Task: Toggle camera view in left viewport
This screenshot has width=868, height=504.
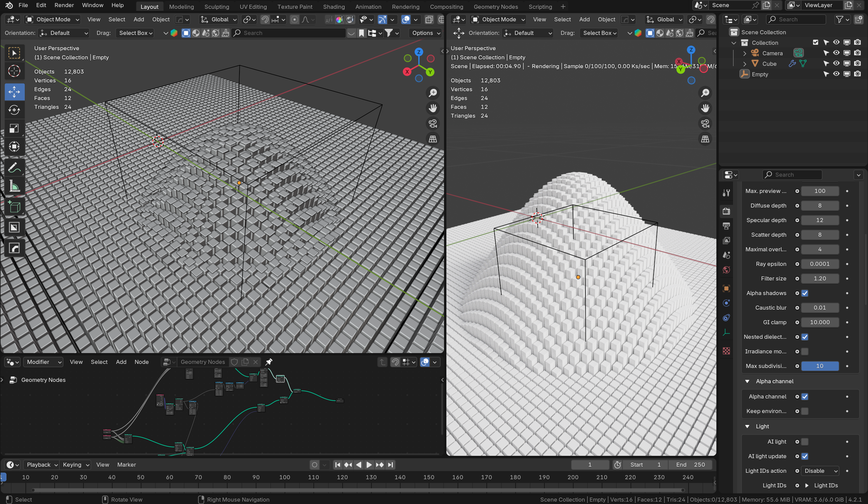Action: tap(432, 124)
